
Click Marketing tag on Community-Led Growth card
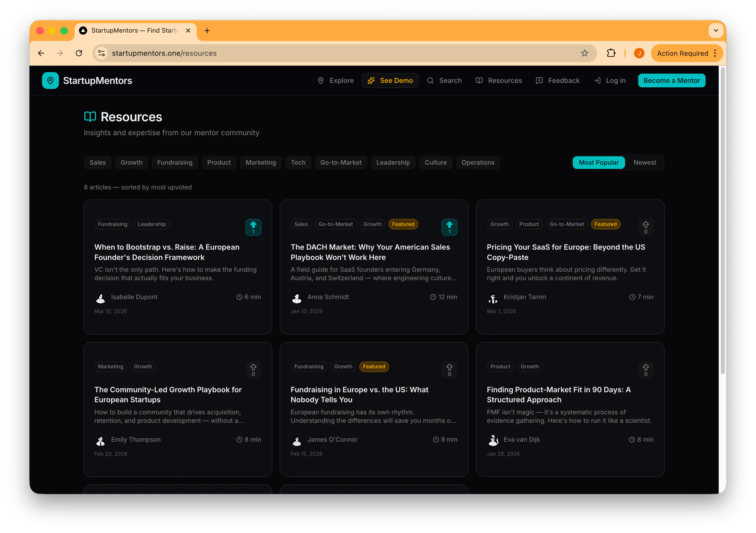coord(111,366)
